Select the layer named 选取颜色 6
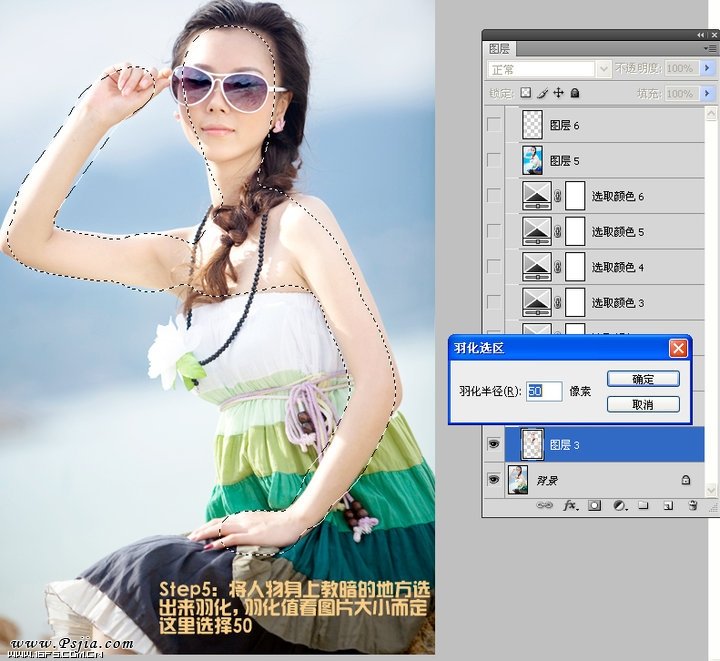 pyautogui.click(x=617, y=196)
